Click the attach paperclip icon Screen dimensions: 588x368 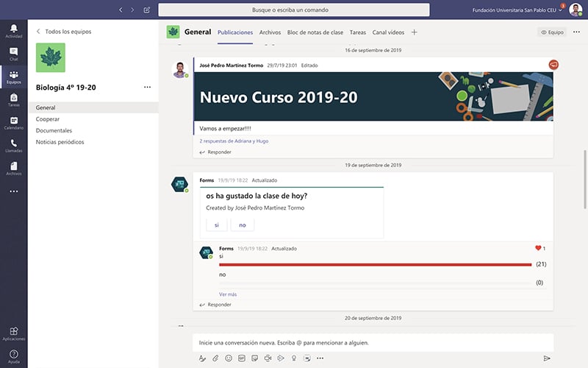[215, 358]
